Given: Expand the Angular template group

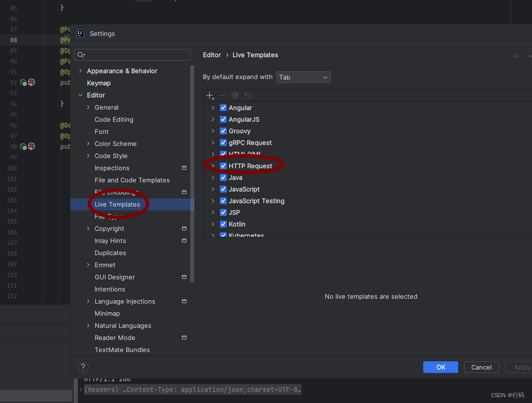Looking at the screenshot, I should point(213,108).
